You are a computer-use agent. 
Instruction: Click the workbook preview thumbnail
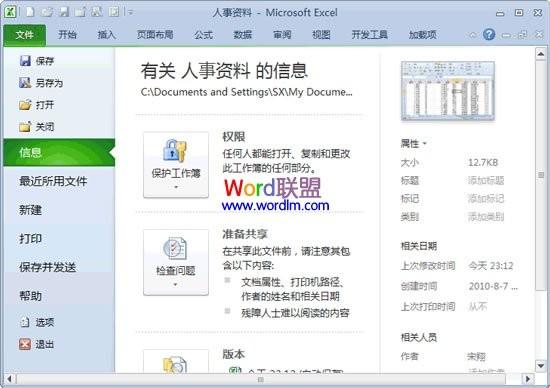[448, 91]
